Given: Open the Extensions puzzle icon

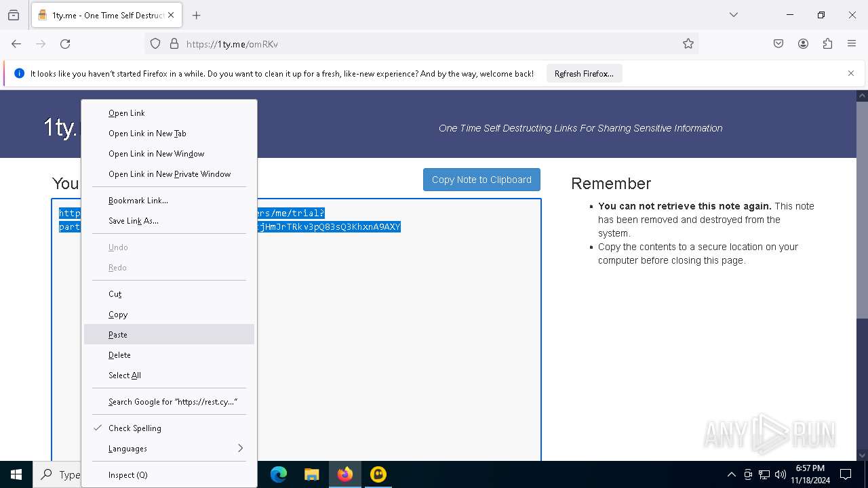Looking at the screenshot, I should [x=827, y=44].
